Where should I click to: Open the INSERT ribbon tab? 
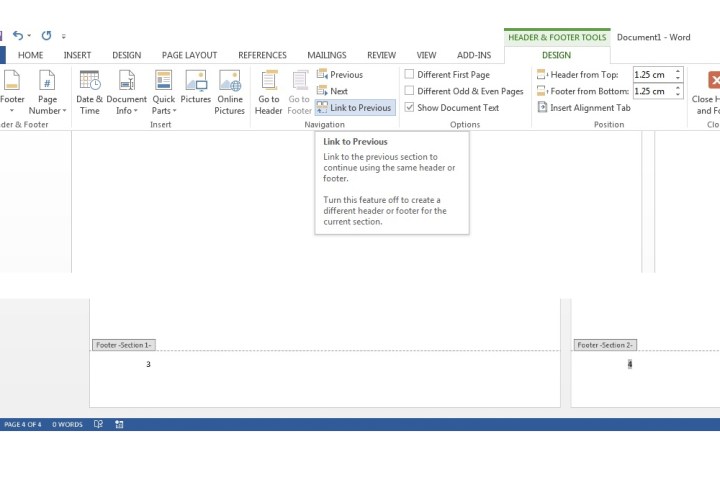(x=77, y=55)
